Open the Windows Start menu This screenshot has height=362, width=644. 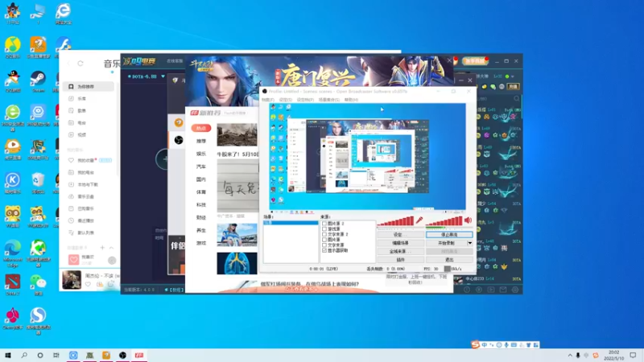point(8,355)
